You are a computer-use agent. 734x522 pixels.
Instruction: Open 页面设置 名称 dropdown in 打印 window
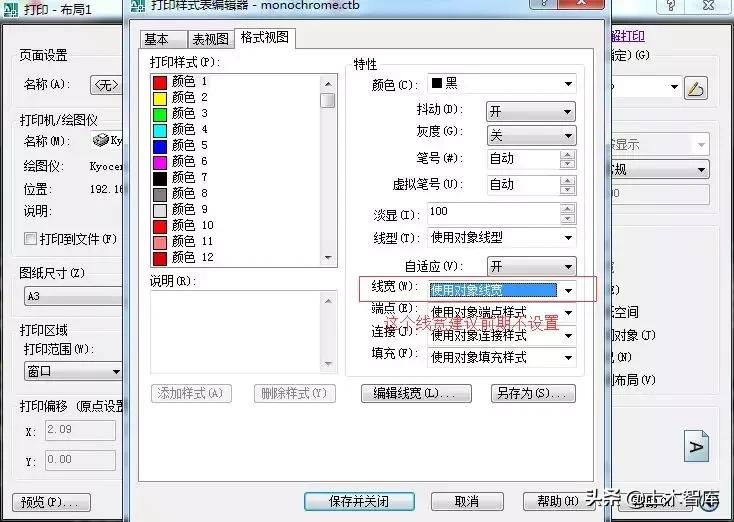click(106, 85)
